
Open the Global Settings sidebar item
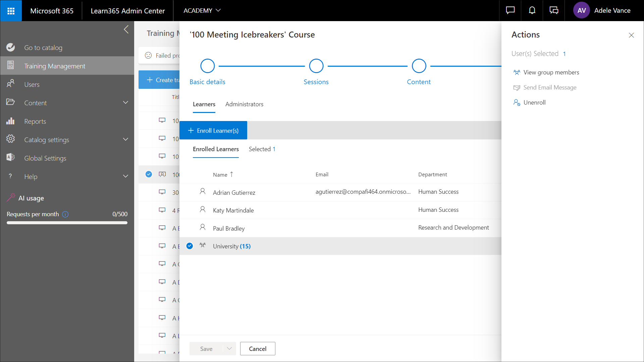[x=45, y=158]
